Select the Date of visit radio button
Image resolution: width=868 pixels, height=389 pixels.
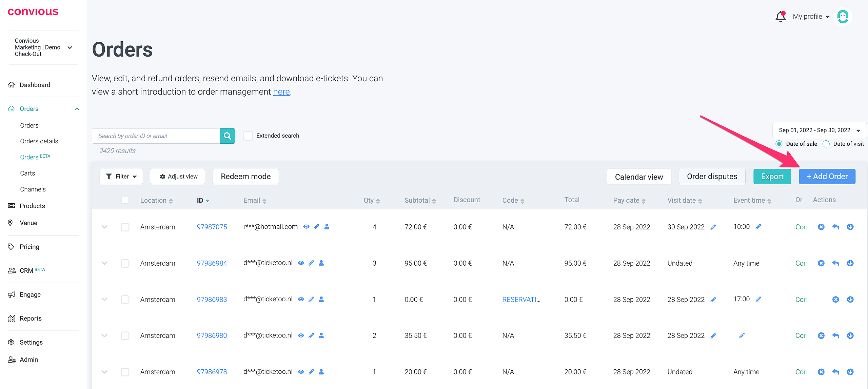tap(826, 144)
